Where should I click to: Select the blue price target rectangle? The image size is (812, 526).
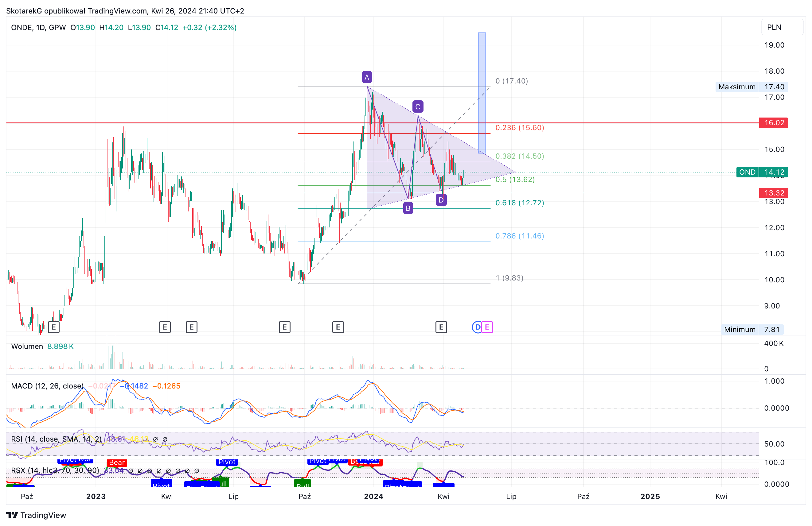pyautogui.click(x=482, y=93)
